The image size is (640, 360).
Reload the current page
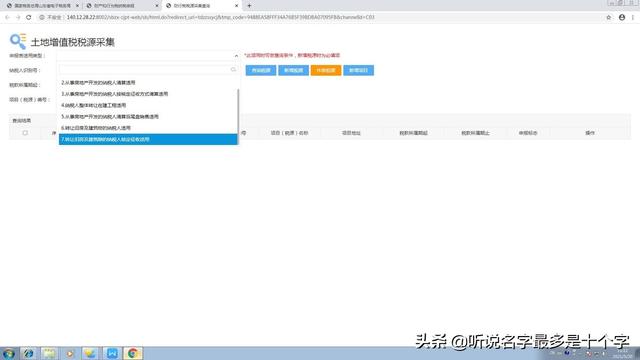(x=29, y=17)
